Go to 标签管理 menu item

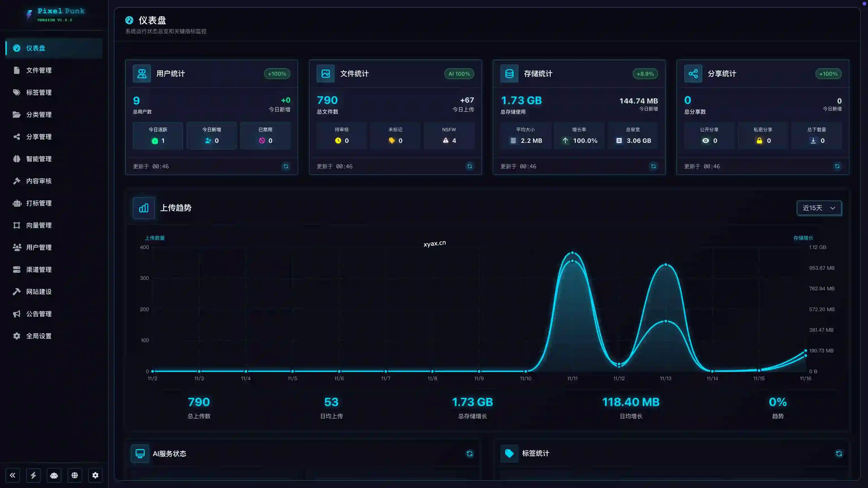click(x=39, y=92)
